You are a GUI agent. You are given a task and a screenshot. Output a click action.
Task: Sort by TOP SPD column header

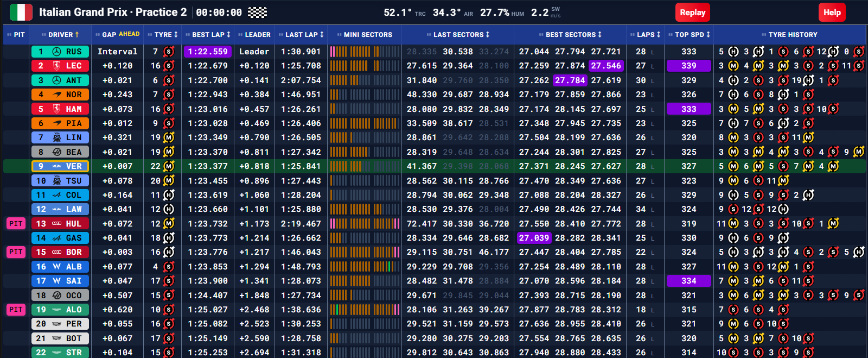point(689,34)
